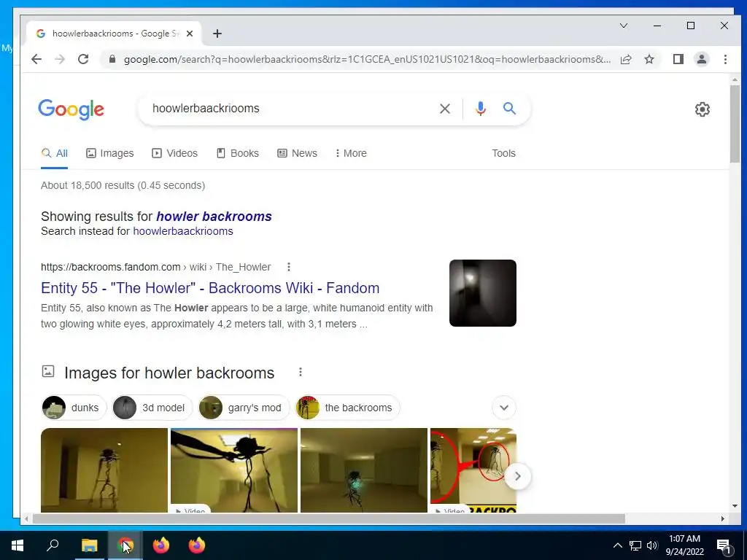The height and width of the screenshot is (560, 747).
Task: Open the search Tools options
Action: click(503, 153)
